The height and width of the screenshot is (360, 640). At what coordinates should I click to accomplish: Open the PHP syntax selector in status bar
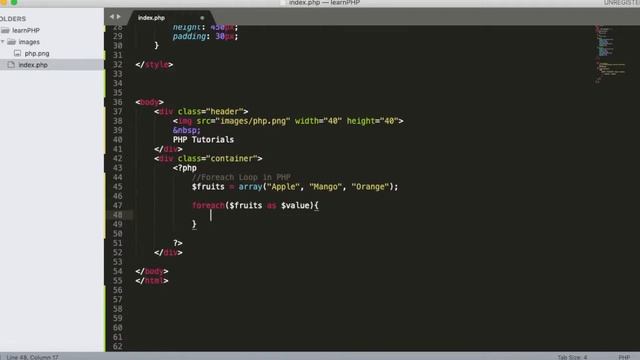pos(624,357)
